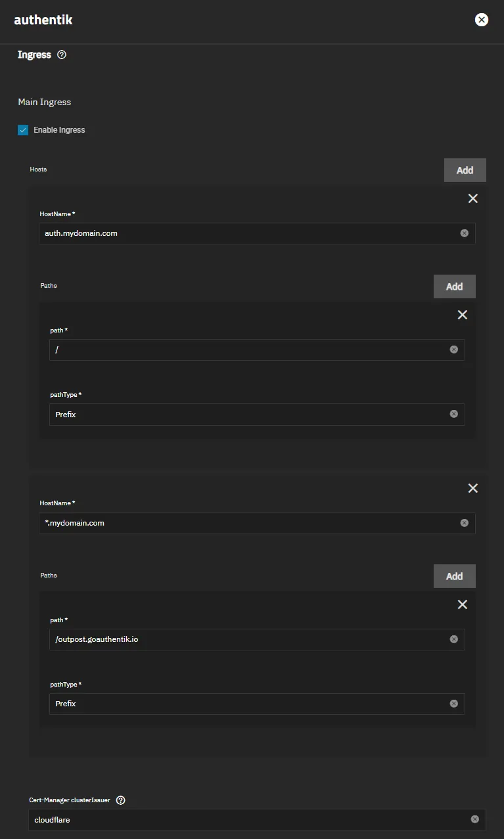Toggle the Enable Ingress checkbox
Screen dimensions: 504x839
[x=23, y=130]
